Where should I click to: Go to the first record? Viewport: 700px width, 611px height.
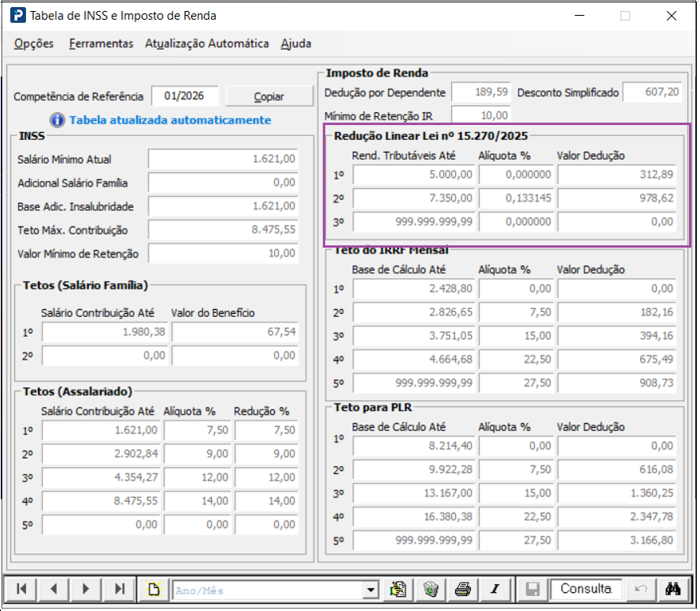[x=21, y=589]
